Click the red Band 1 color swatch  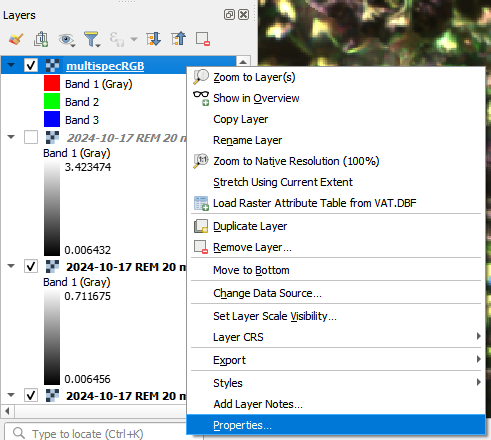click(x=52, y=83)
